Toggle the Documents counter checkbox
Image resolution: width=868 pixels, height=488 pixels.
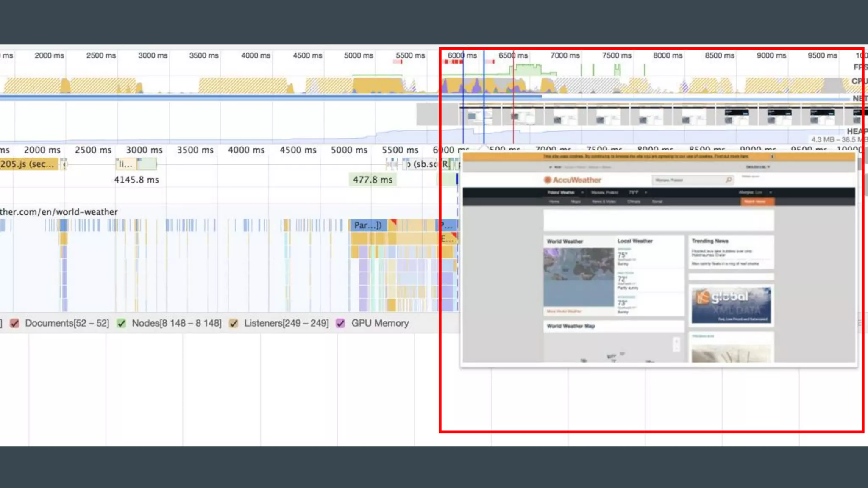[15, 323]
